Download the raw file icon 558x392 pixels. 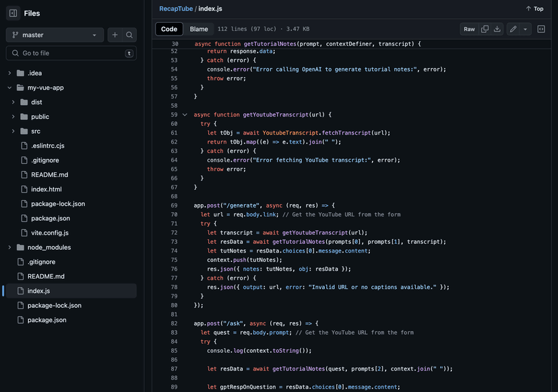click(497, 29)
